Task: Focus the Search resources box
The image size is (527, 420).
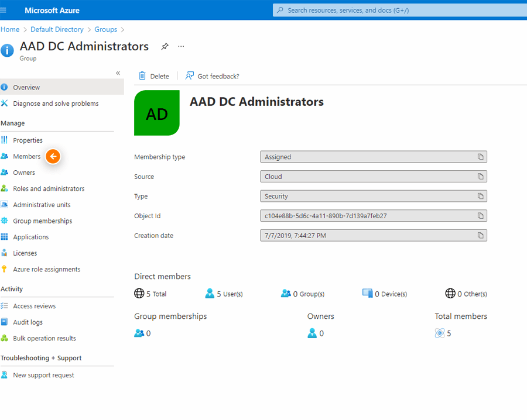Action: [x=400, y=11]
